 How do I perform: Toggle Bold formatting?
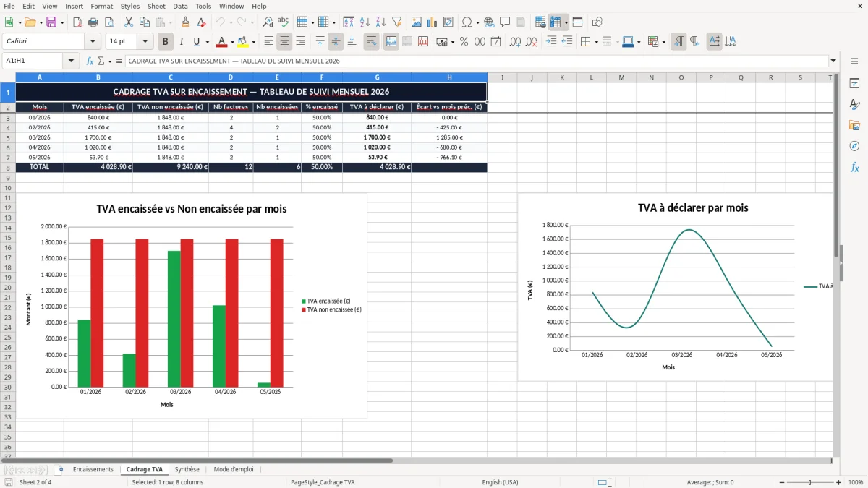pyautogui.click(x=166, y=42)
